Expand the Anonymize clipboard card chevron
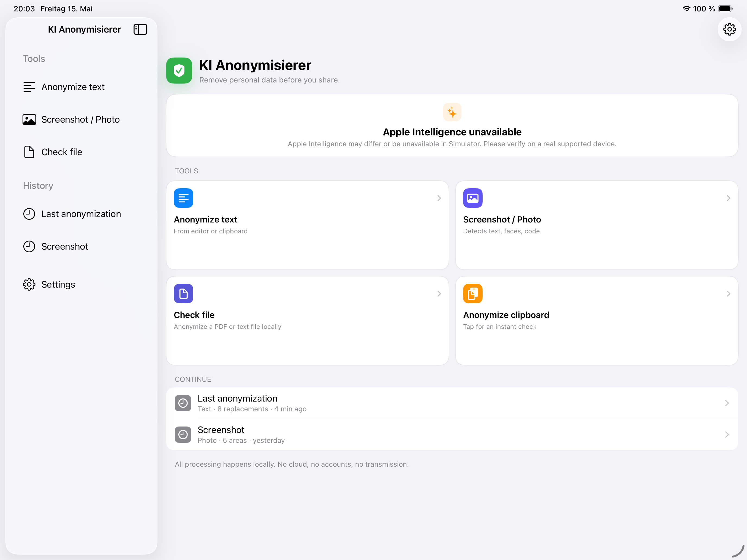Screen dimensions: 747x560 [729, 294]
